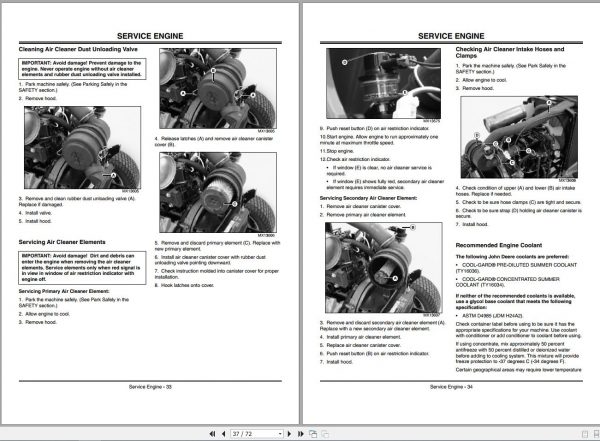Go to the previous page
Screen dimensions: 600x441
pos(224,434)
